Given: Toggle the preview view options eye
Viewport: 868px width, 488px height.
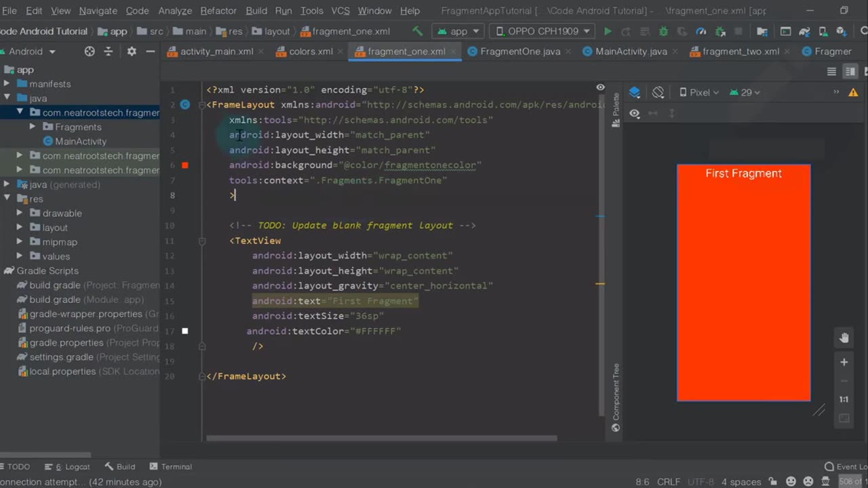Looking at the screenshot, I should 635,113.
